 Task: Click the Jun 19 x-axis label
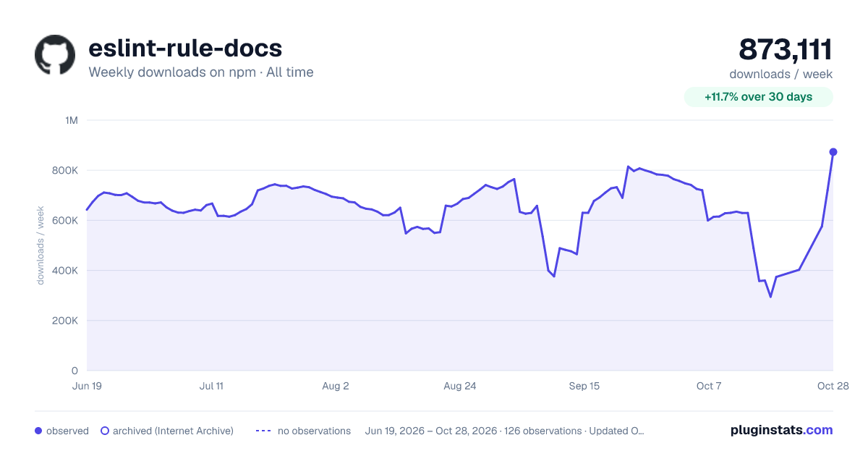(87, 386)
